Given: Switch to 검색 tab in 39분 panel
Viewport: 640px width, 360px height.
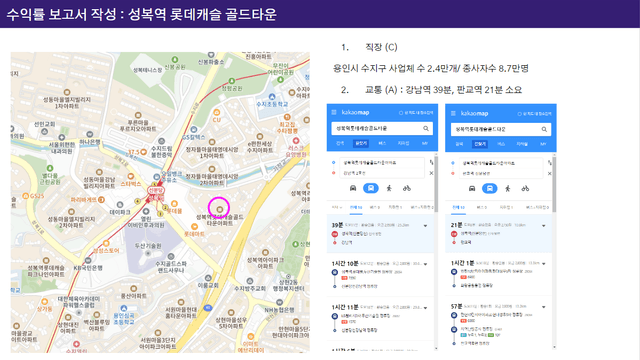Looking at the screenshot, I should pyautogui.click(x=340, y=143).
